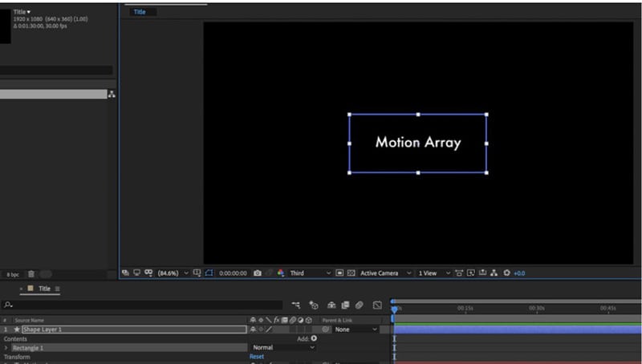Toggle Shy switch for Shape Layer 1
Viewport: 642px width, 364px height.
click(x=253, y=330)
